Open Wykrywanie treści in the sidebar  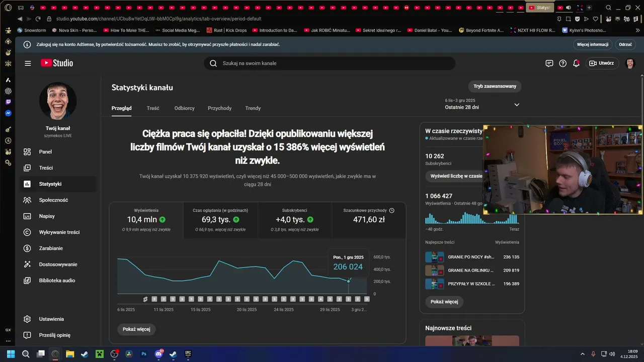coord(58,232)
